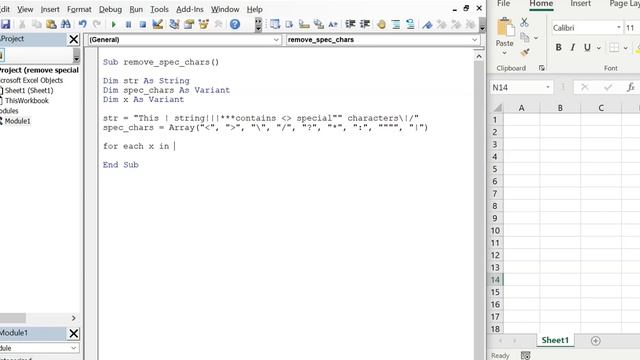Click the List Properties/Methods icon
Screen dimensions: 640x360
pos(275,24)
